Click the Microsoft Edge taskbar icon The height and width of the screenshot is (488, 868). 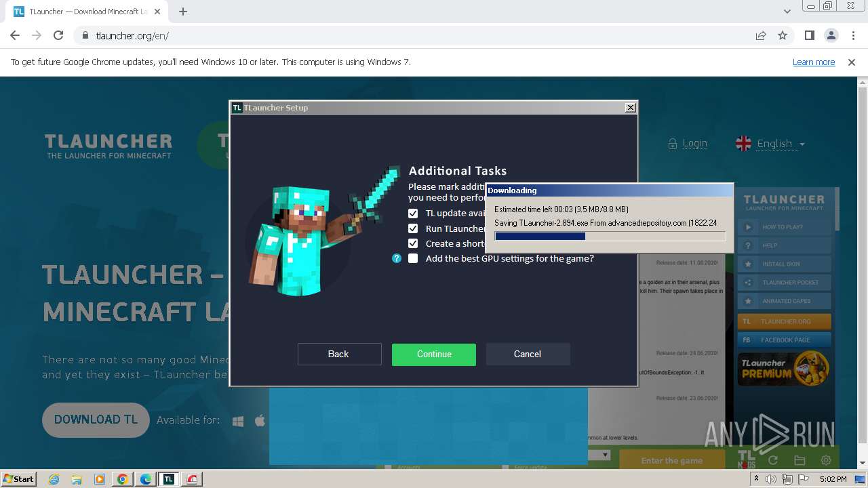point(146,479)
